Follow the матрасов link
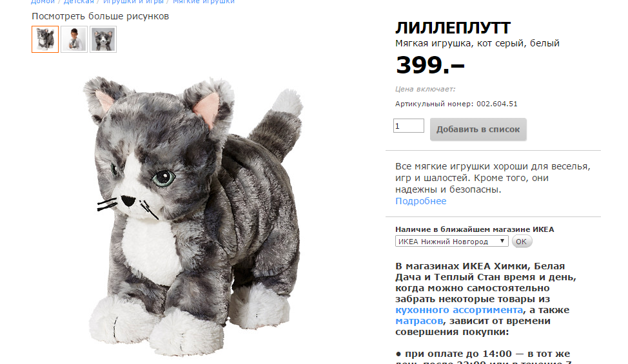This screenshot has width=628, height=364. coord(419,321)
